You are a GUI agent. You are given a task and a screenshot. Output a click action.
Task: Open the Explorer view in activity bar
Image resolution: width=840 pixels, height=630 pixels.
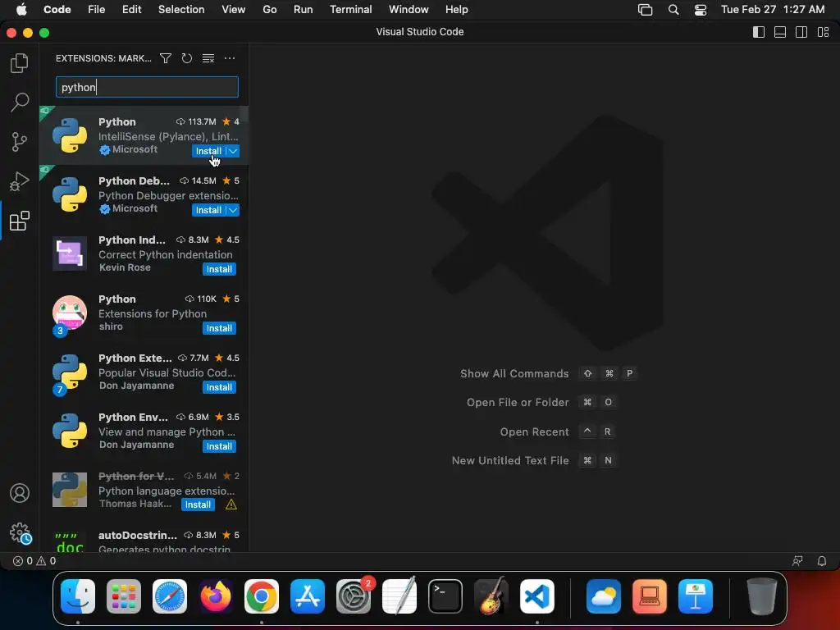tap(20, 63)
